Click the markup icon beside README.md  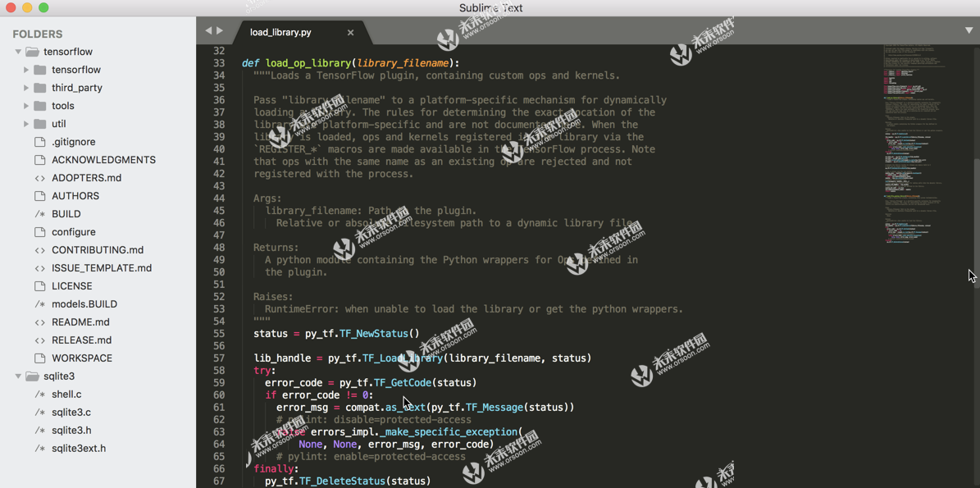(x=40, y=322)
